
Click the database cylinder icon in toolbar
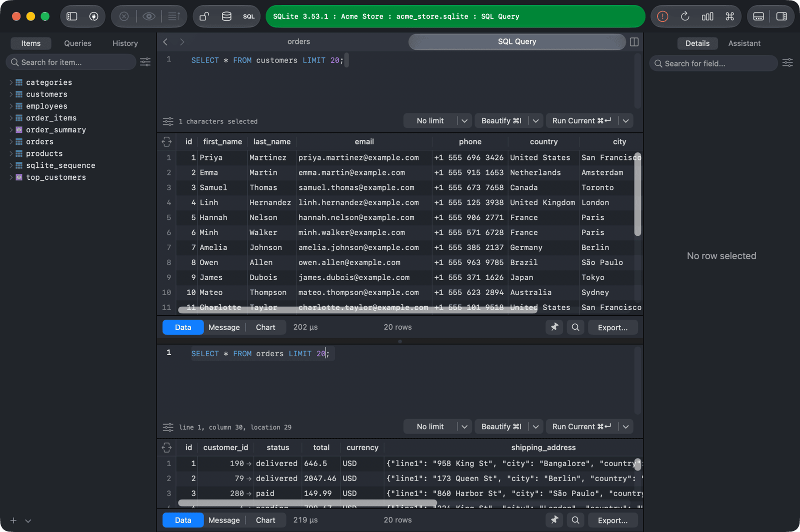click(226, 16)
